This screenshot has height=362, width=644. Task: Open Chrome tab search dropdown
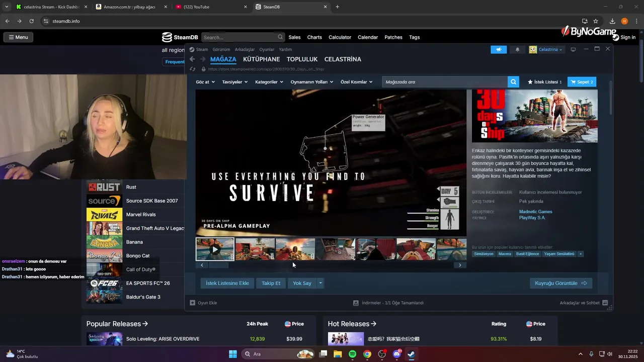(x=6, y=7)
